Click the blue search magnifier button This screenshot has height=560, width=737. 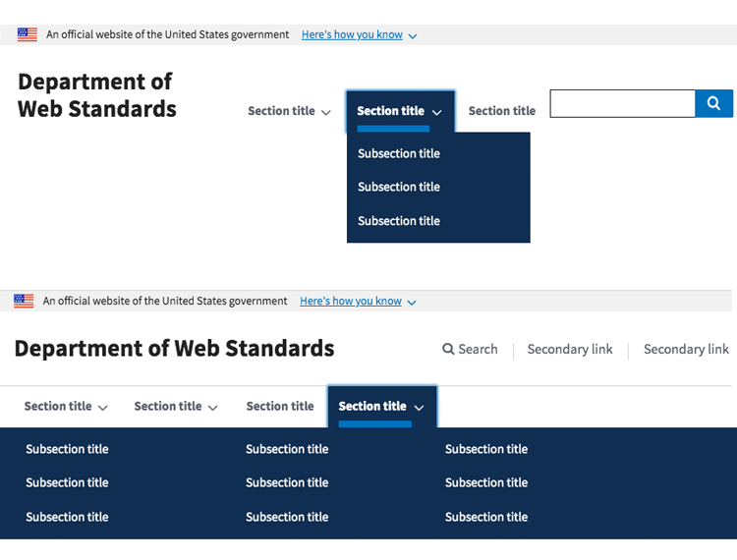(713, 103)
